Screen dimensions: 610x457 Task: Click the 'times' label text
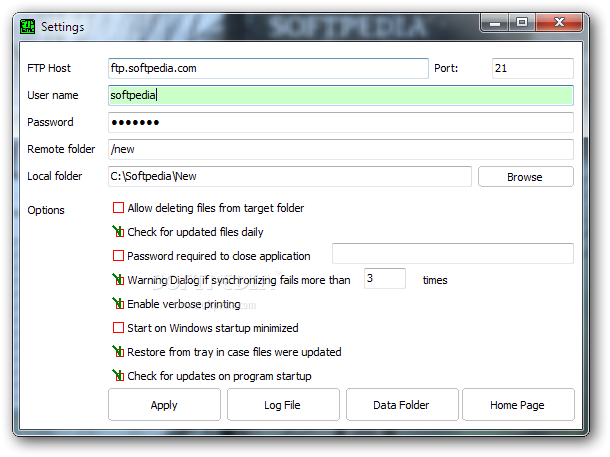tap(435, 280)
